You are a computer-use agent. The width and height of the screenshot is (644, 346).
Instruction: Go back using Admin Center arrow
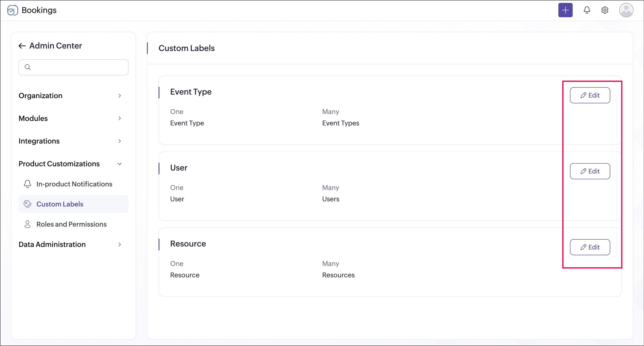[x=22, y=46]
